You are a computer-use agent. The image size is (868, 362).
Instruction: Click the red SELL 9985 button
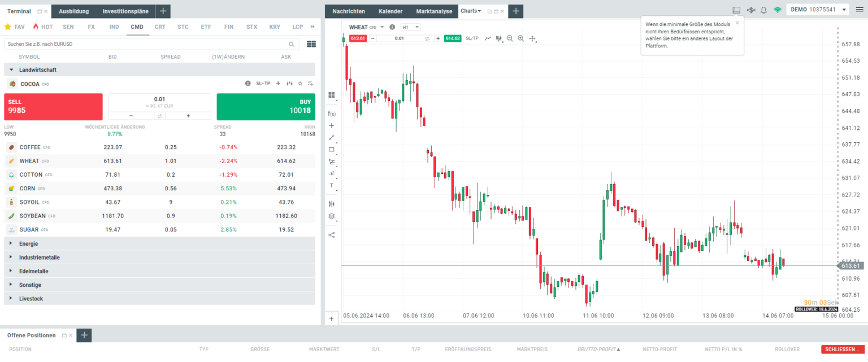[x=53, y=107]
